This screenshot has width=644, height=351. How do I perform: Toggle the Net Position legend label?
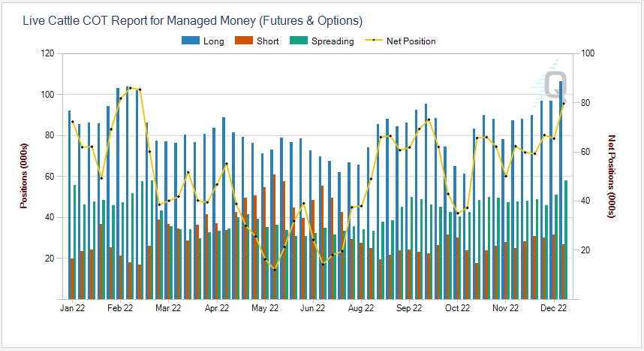coord(411,41)
